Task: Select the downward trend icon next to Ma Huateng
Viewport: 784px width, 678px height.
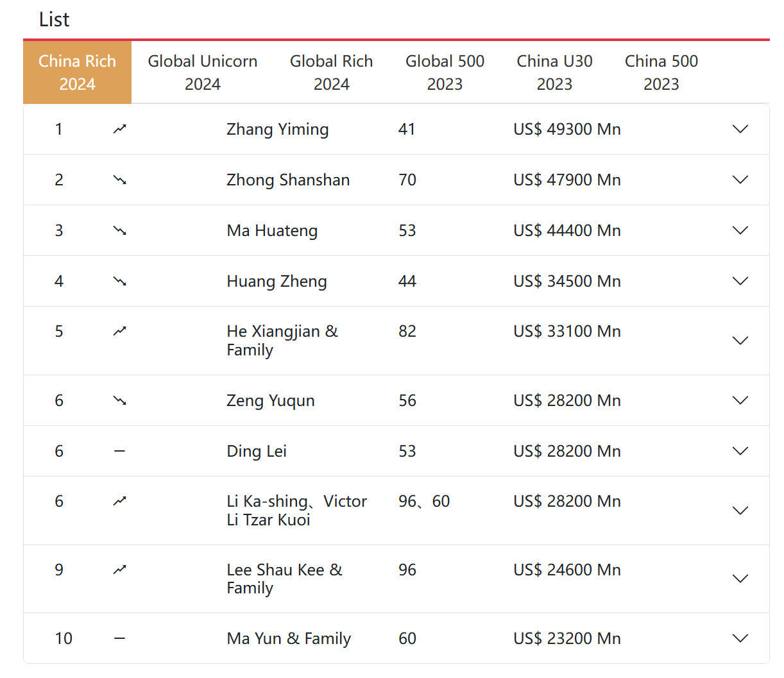Action: (x=119, y=230)
